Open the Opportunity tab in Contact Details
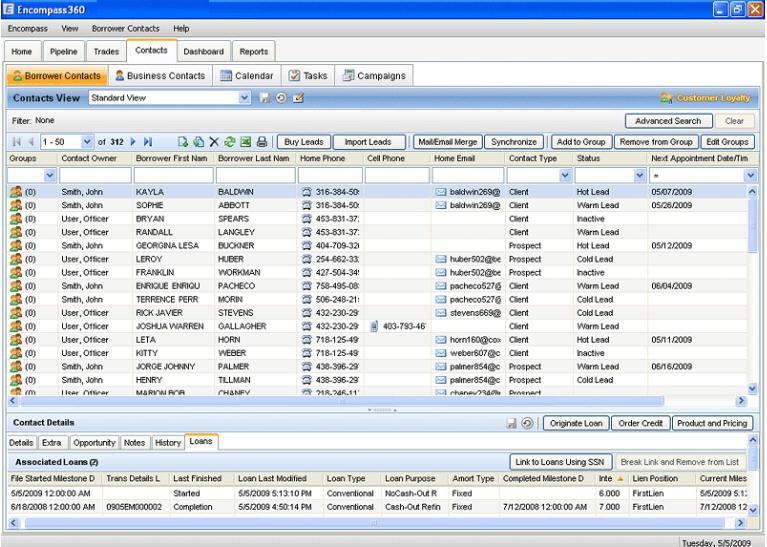 coord(94,443)
